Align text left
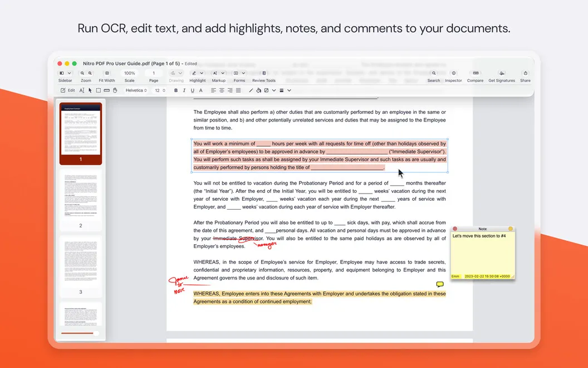Viewport: 588px width, 368px height. pos(213,90)
